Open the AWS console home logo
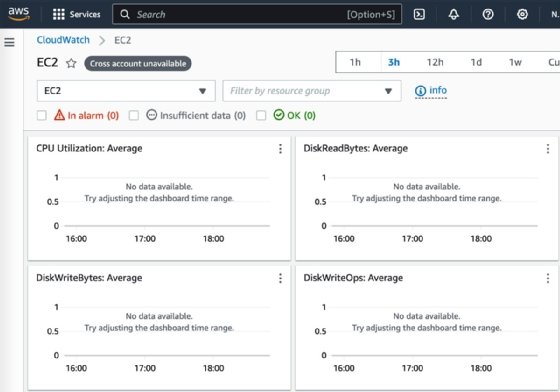This screenshot has width=560, height=392. 19,14
